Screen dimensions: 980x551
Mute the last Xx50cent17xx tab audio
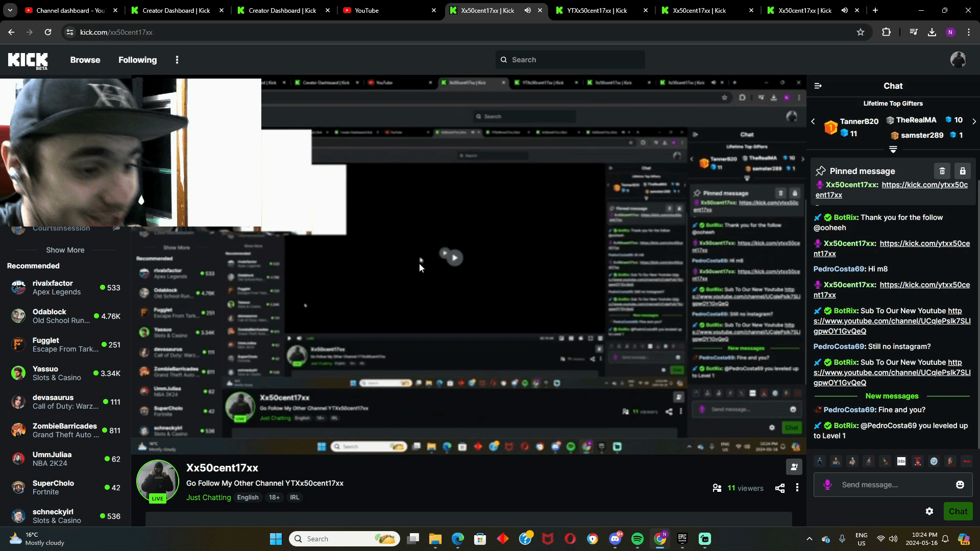pos(845,10)
